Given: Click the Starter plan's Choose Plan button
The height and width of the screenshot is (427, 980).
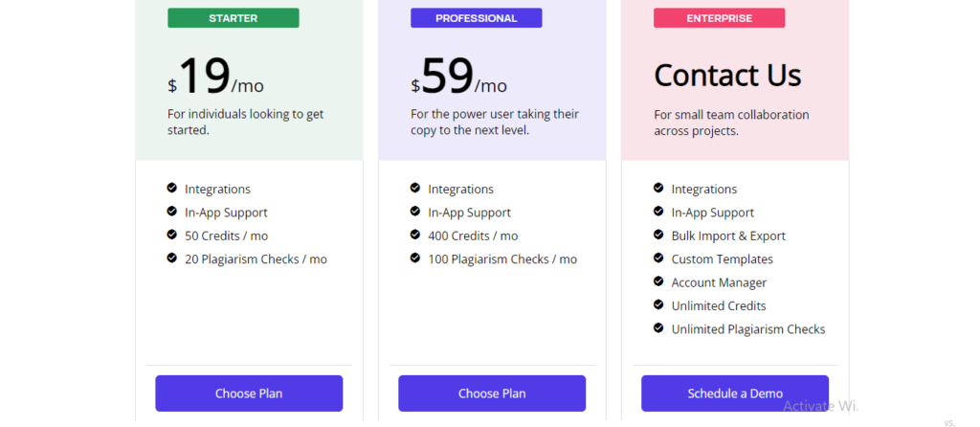Looking at the screenshot, I should 249,393.
